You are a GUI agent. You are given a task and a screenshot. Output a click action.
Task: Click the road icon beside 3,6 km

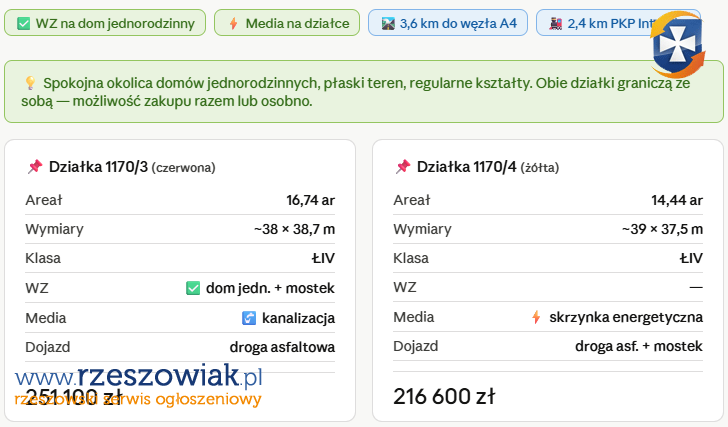388,23
